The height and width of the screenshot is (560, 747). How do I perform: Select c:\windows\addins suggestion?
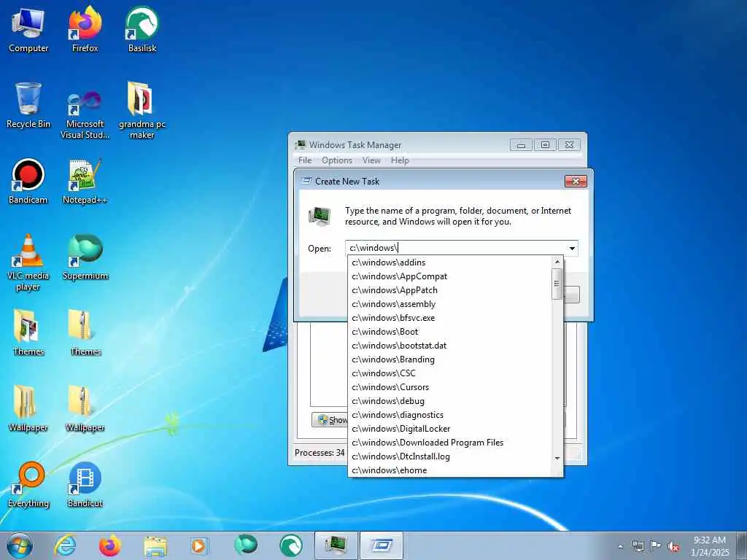click(x=449, y=262)
